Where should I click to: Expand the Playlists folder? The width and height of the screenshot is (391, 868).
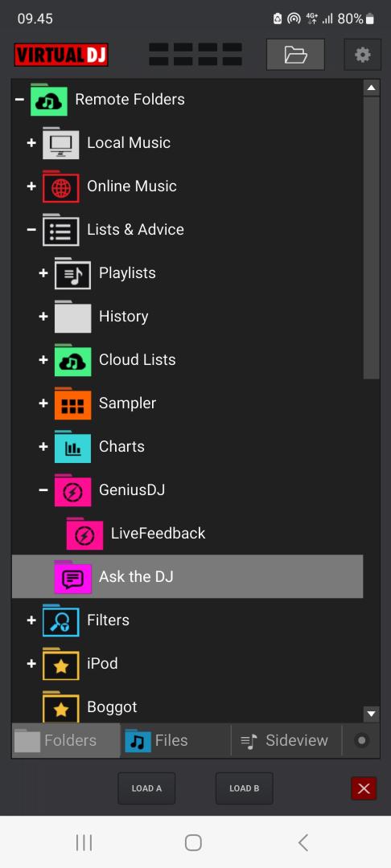click(x=43, y=273)
